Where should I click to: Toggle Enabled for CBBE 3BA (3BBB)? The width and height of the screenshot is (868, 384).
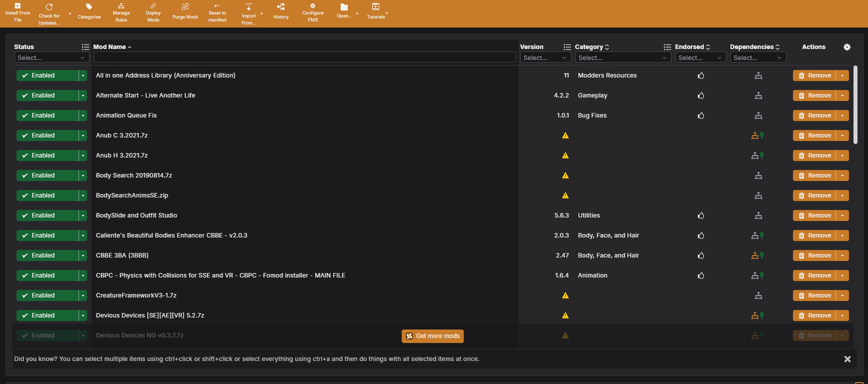48,255
